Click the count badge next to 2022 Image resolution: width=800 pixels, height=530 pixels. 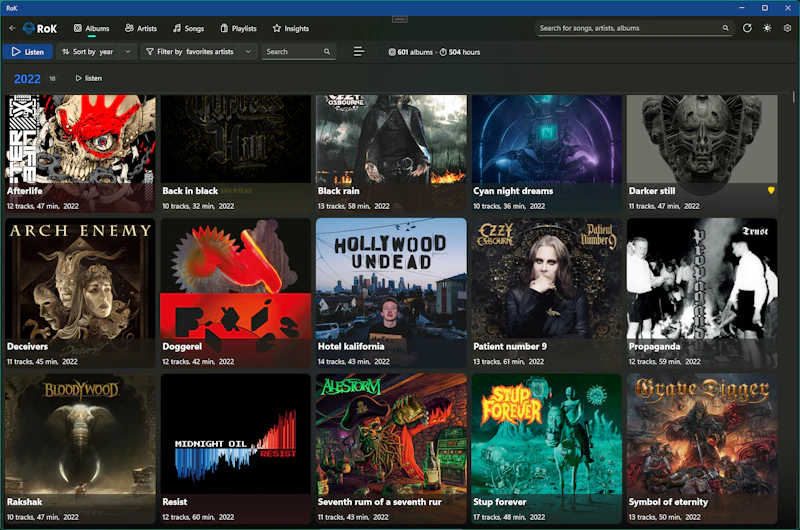(52, 79)
